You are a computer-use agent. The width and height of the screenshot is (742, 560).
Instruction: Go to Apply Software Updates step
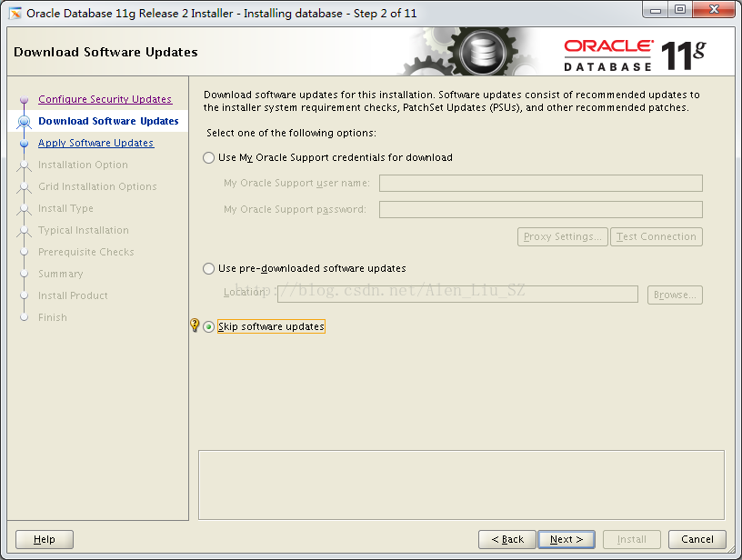coord(95,143)
